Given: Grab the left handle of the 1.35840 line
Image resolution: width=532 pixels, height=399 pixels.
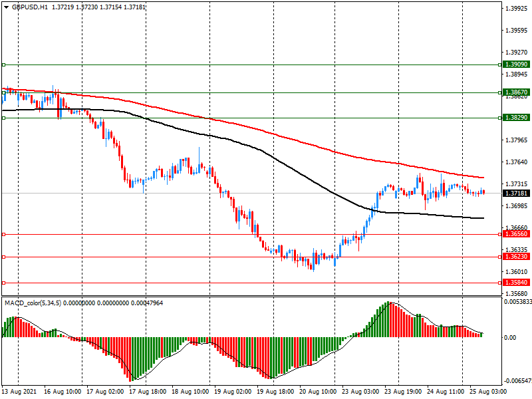Looking at the screenshot, I should [3, 283].
